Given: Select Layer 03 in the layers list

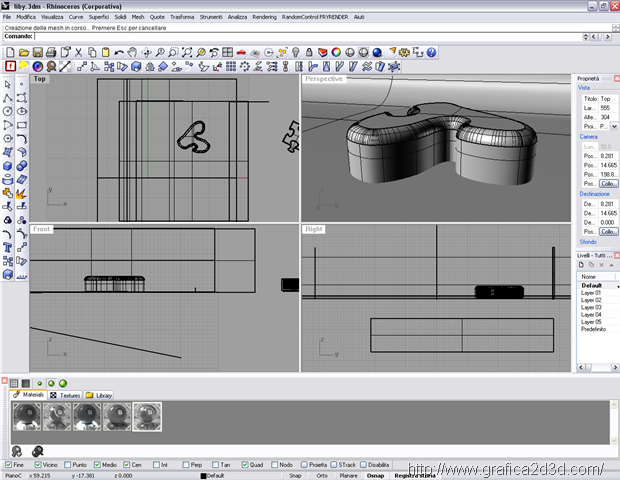Looking at the screenshot, I should tap(591, 307).
